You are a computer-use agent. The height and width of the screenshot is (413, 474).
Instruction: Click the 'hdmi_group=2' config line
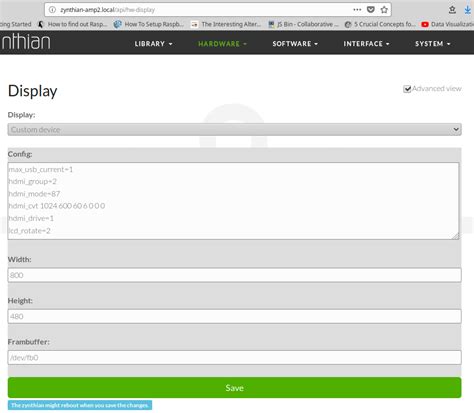click(x=33, y=182)
